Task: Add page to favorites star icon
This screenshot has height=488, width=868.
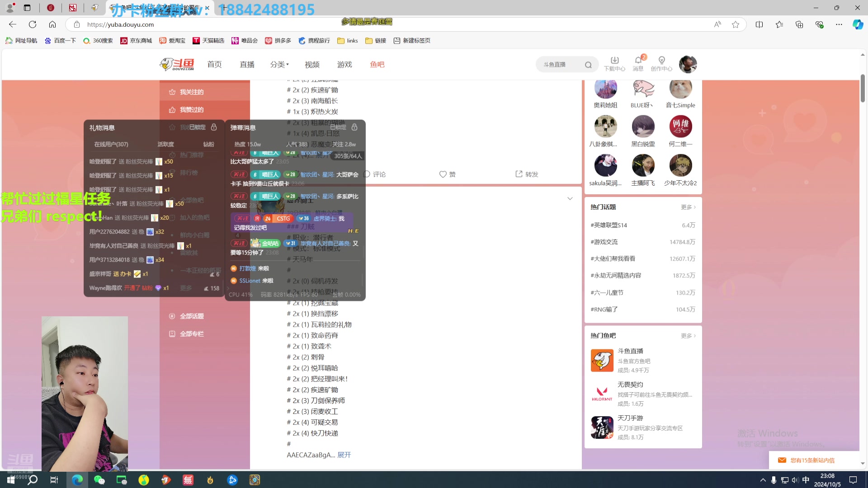Action: [x=736, y=24]
